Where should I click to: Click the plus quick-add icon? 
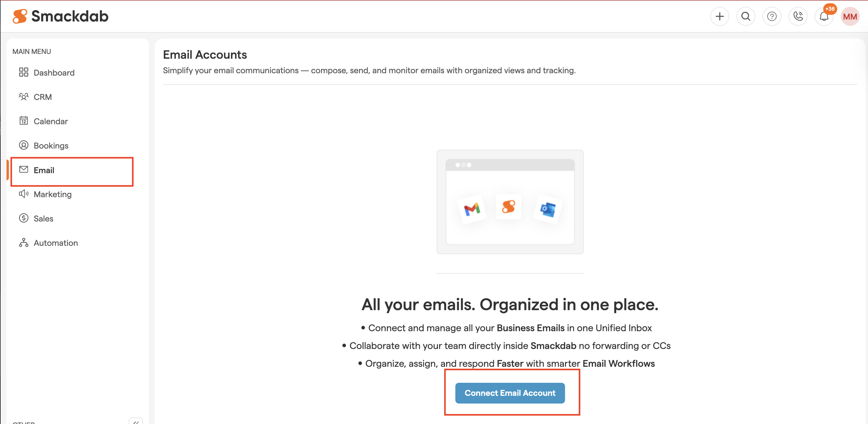(x=719, y=16)
